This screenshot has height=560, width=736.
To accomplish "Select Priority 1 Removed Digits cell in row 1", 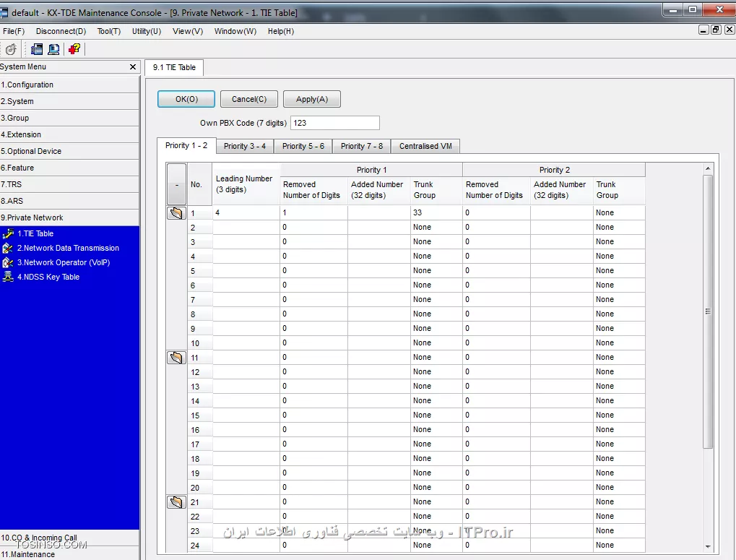I will point(313,212).
